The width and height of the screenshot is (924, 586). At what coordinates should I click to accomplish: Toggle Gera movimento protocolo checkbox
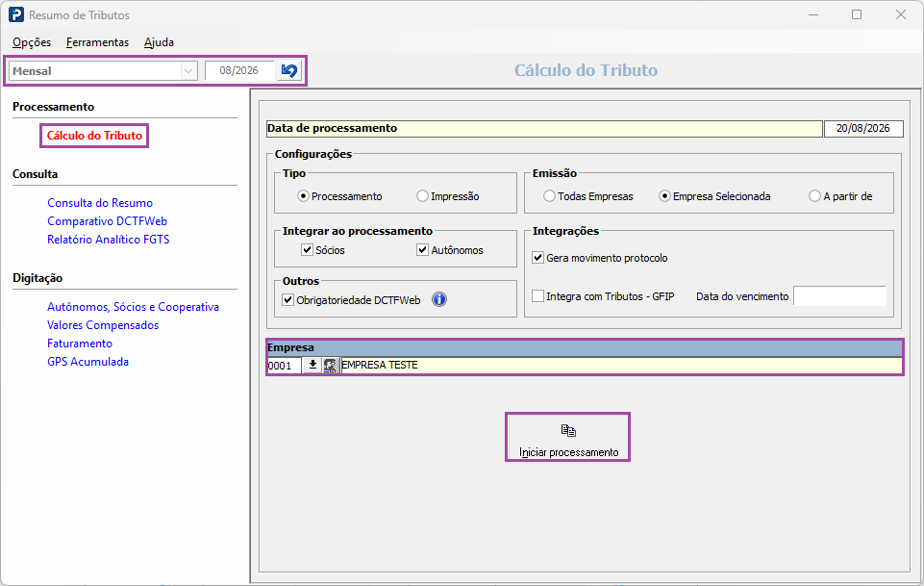[x=538, y=257]
